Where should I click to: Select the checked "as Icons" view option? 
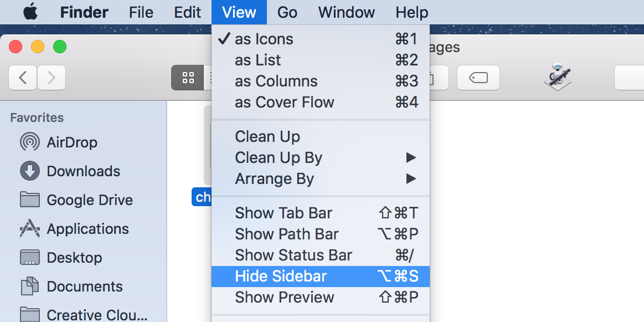coord(264,39)
